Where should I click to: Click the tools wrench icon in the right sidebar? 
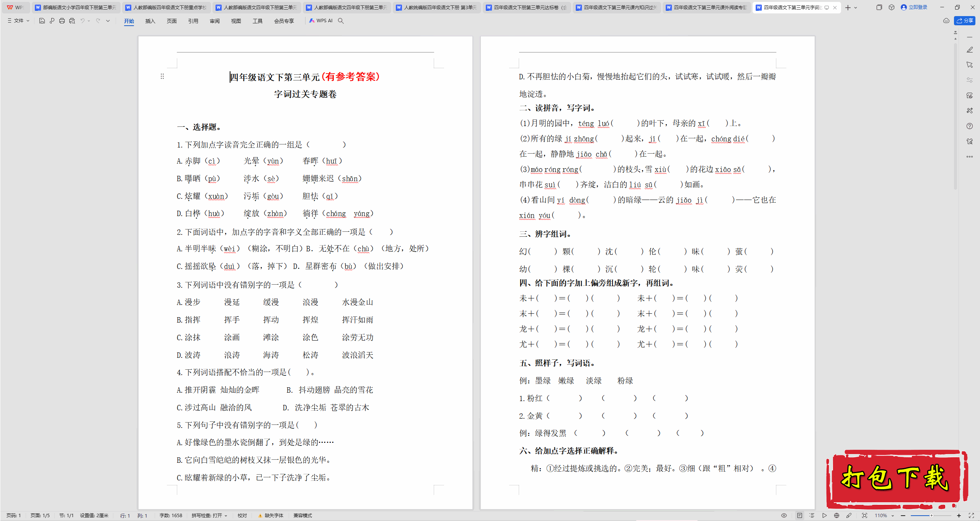point(970,111)
